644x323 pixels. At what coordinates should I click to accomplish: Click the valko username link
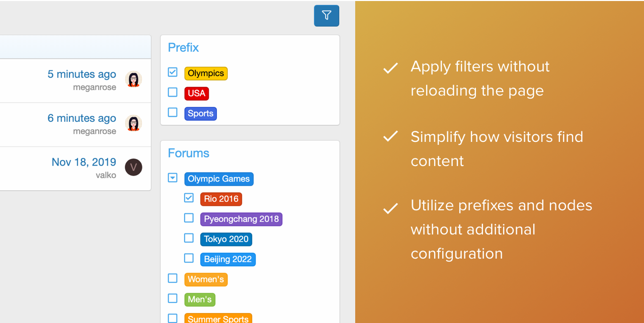[106, 175]
